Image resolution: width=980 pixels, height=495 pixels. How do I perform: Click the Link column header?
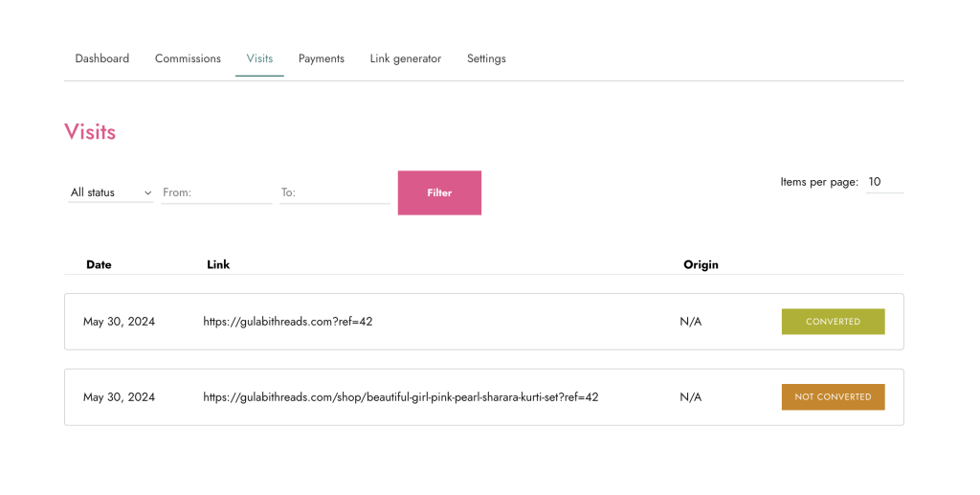coord(218,264)
